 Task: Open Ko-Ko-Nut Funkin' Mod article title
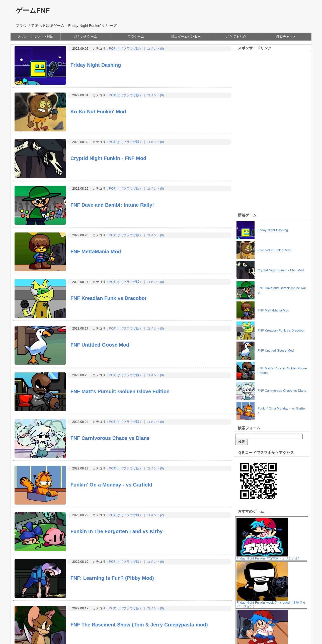click(98, 112)
